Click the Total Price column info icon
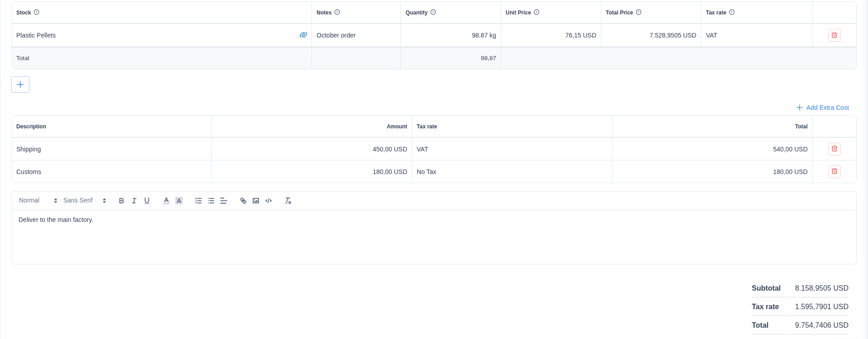This screenshot has width=868, height=339. pos(639,12)
